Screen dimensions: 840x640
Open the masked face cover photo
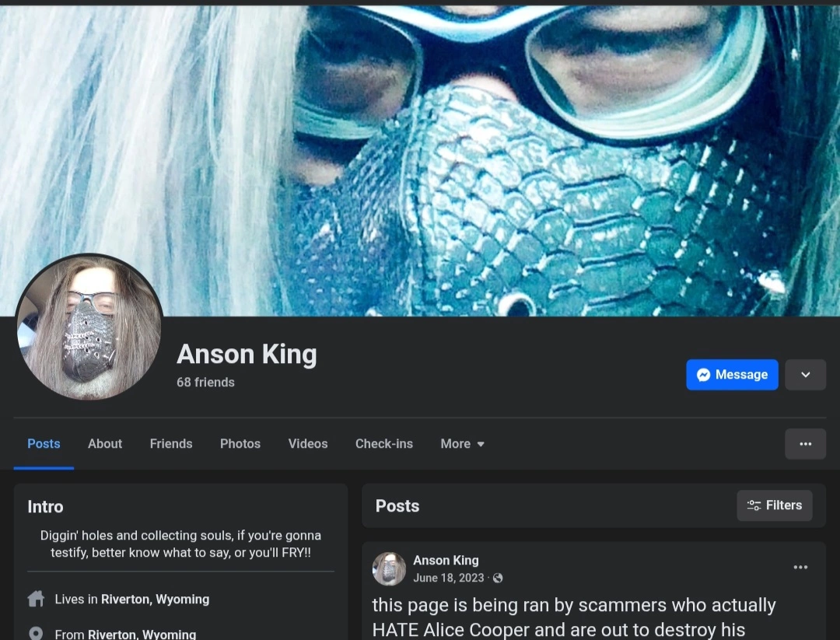[420, 161]
